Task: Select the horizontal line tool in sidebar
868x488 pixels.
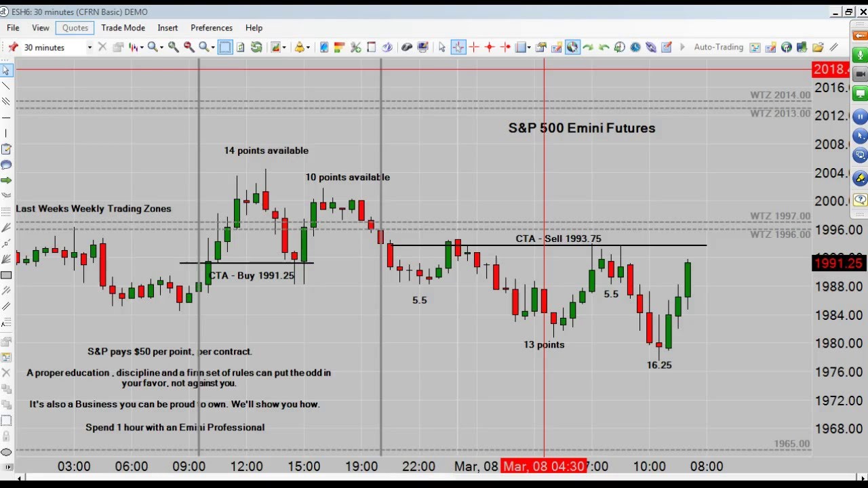Action: 6,117
